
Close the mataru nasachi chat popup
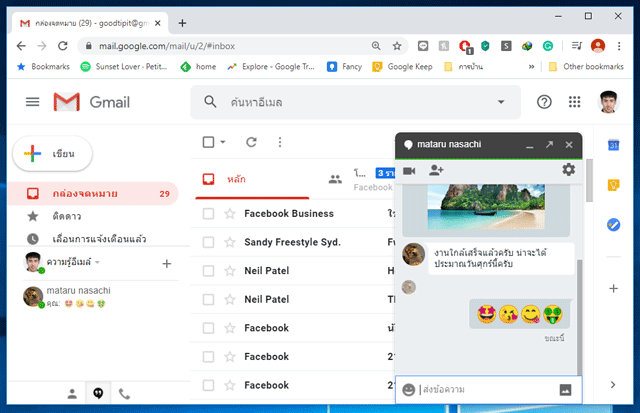pos(569,144)
